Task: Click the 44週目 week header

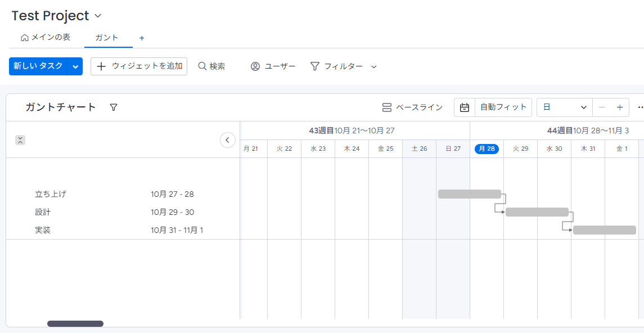Action: 588,130
